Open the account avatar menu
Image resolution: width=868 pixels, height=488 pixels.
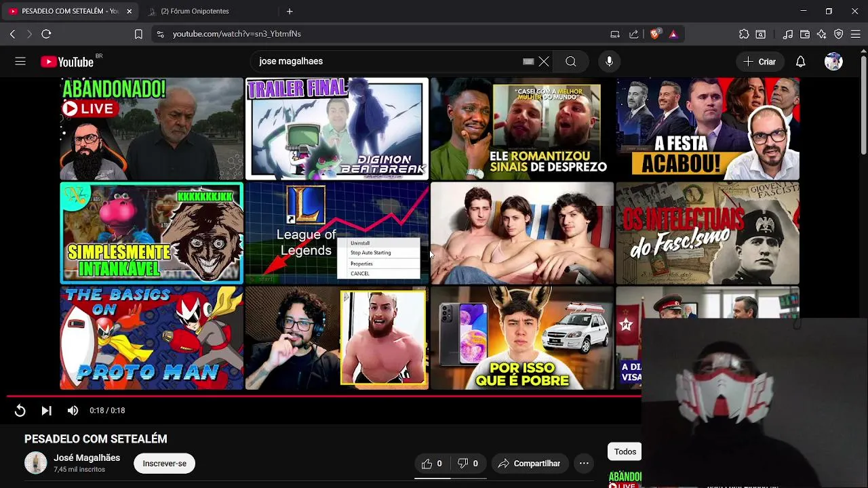click(x=833, y=62)
